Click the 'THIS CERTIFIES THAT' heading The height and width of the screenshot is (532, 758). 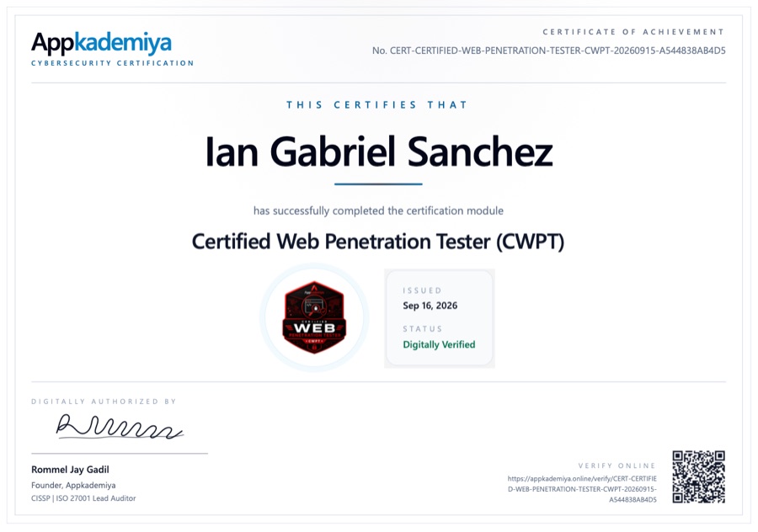[377, 105]
